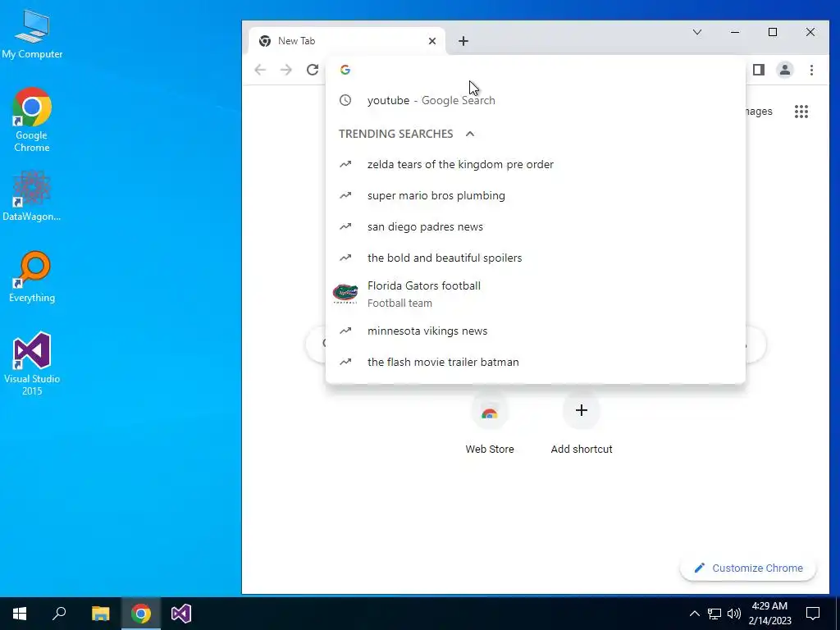840x630 pixels.
Task: Open a new tab with plus button
Action: (x=463, y=41)
